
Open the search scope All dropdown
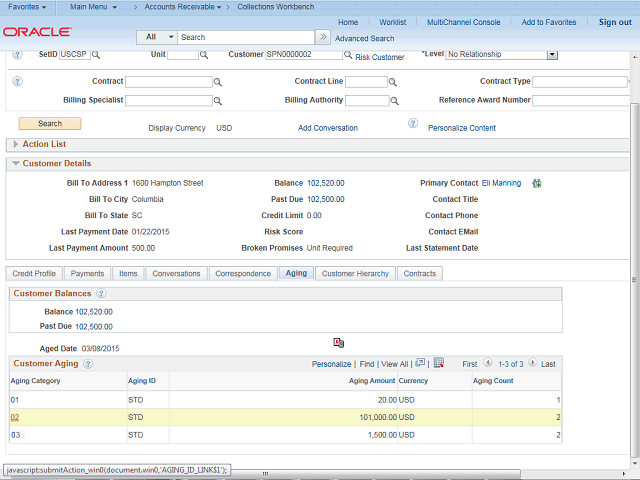(x=156, y=37)
